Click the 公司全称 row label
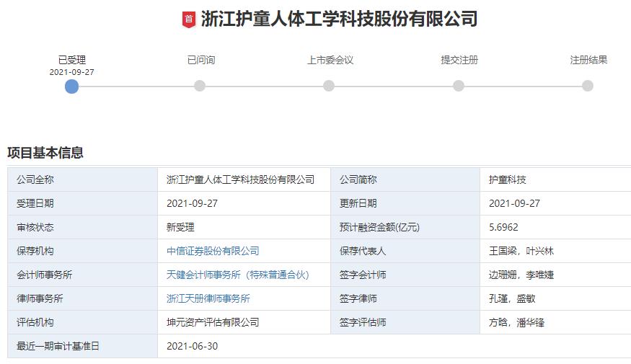The height and width of the screenshot is (364, 631). 82,179
